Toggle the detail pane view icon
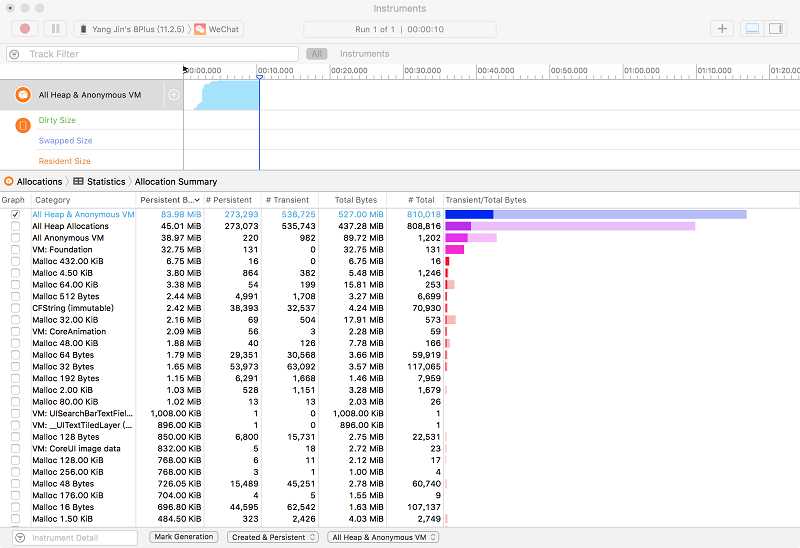Screen dimensions: 800x548 [753, 29]
